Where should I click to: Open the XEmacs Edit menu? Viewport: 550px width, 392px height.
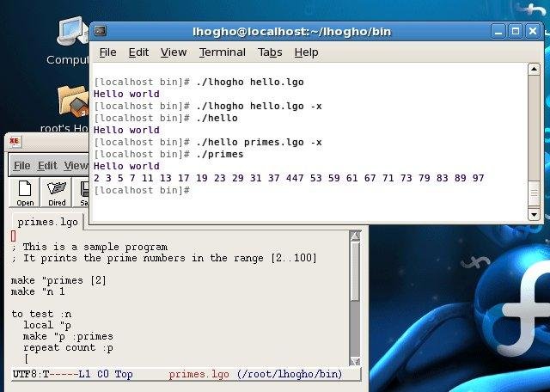click(x=47, y=166)
